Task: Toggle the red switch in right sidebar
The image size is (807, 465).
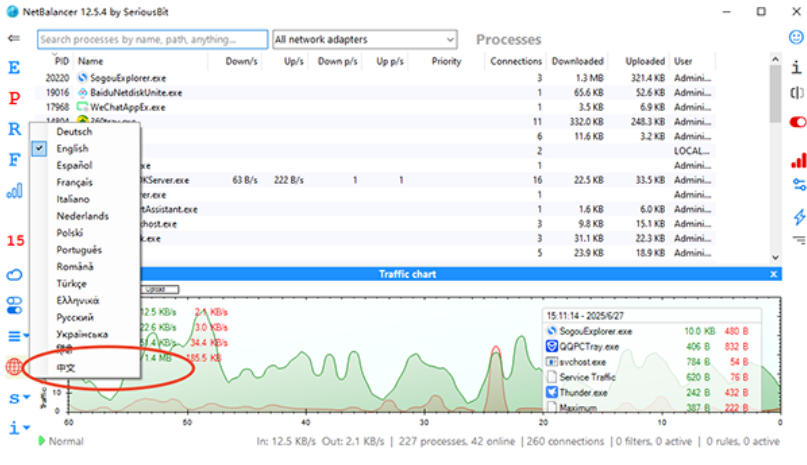Action: [x=798, y=122]
